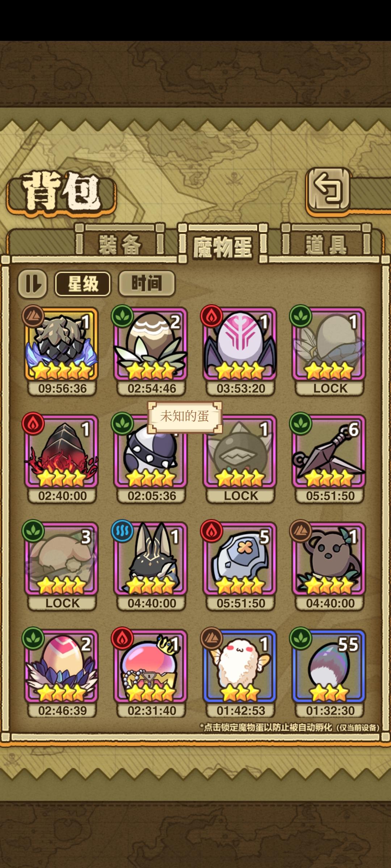Open the 魔物蛋 monster egg tab

[x=223, y=247]
